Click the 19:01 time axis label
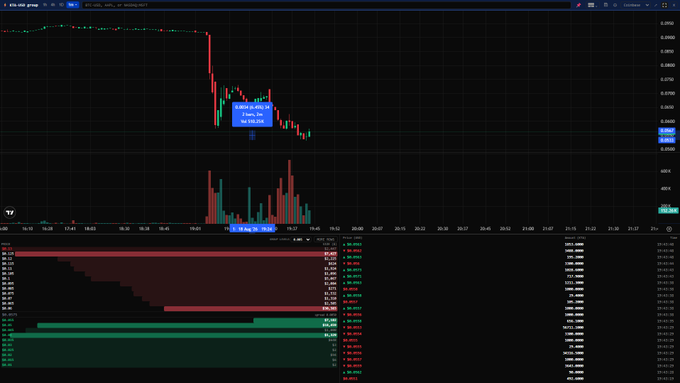This screenshot has height=383, width=680. (x=195, y=229)
